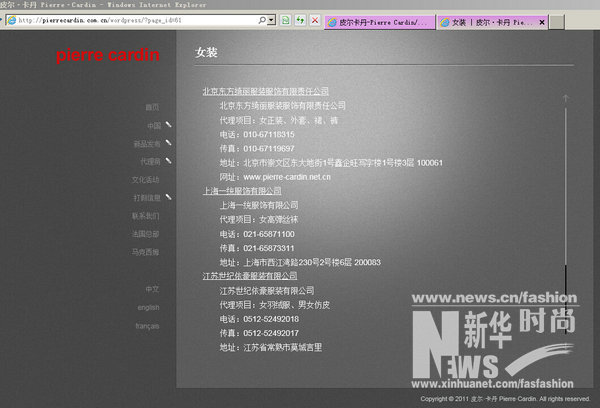Click the pen icon next to 新品发布
Image resolution: width=600 pixels, height=408 pixels.
tap(169, 143)
